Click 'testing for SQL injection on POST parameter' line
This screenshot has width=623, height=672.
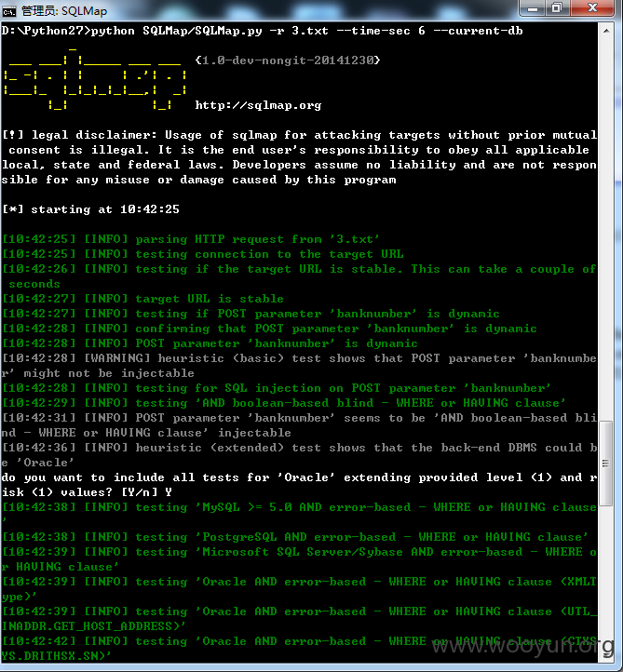pyautogui.click(x=277, y=388)
